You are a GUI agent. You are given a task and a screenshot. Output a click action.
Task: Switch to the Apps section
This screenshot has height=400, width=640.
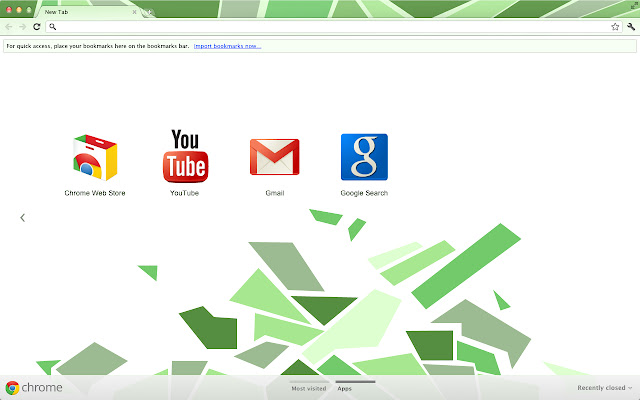click(344, 389)
